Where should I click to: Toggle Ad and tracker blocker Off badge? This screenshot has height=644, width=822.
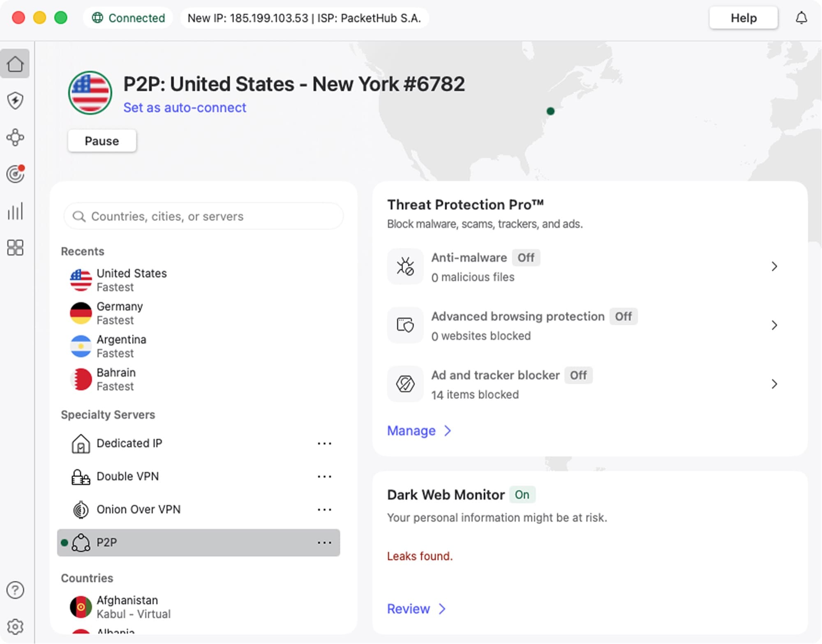[578, 375]
